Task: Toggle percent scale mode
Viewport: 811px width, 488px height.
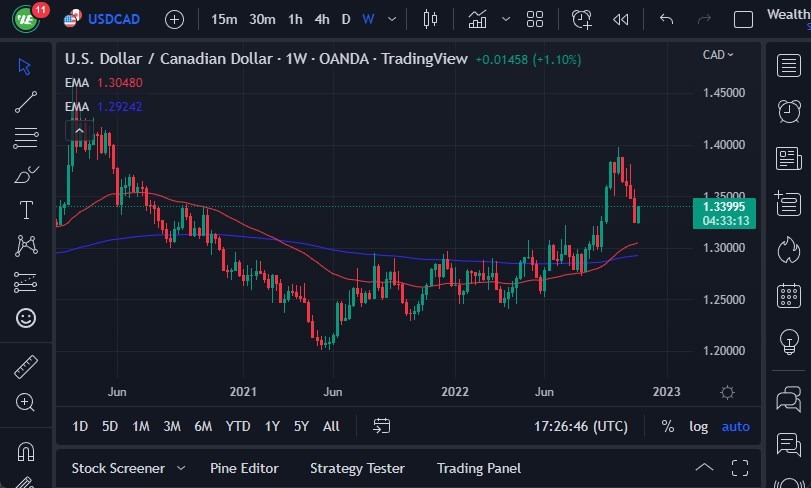Action: click(667, 427)
